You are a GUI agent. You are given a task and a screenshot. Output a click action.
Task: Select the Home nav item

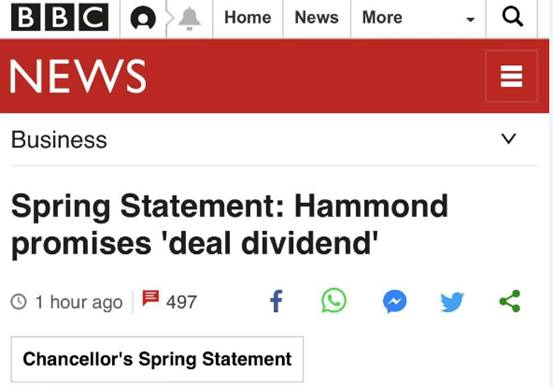[248, 17]
